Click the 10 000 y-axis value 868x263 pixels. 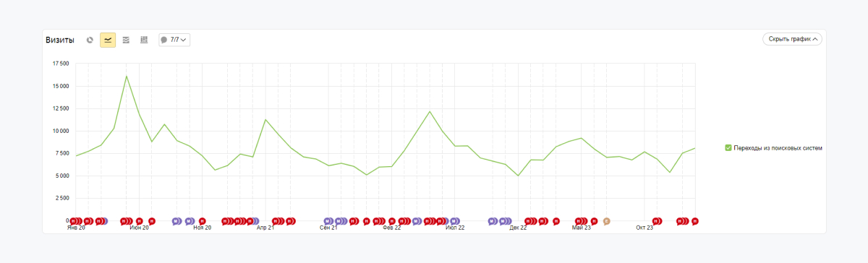coord(61,131)
